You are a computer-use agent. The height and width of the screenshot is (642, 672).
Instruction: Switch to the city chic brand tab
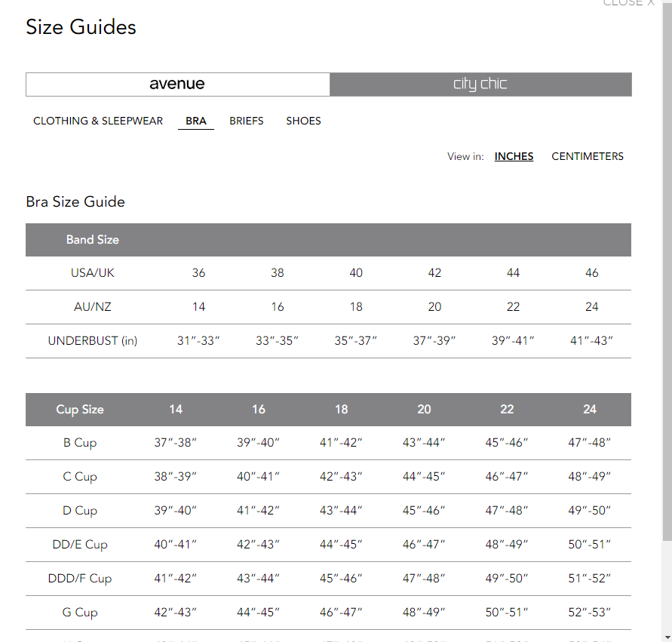(x=480, y=84)
